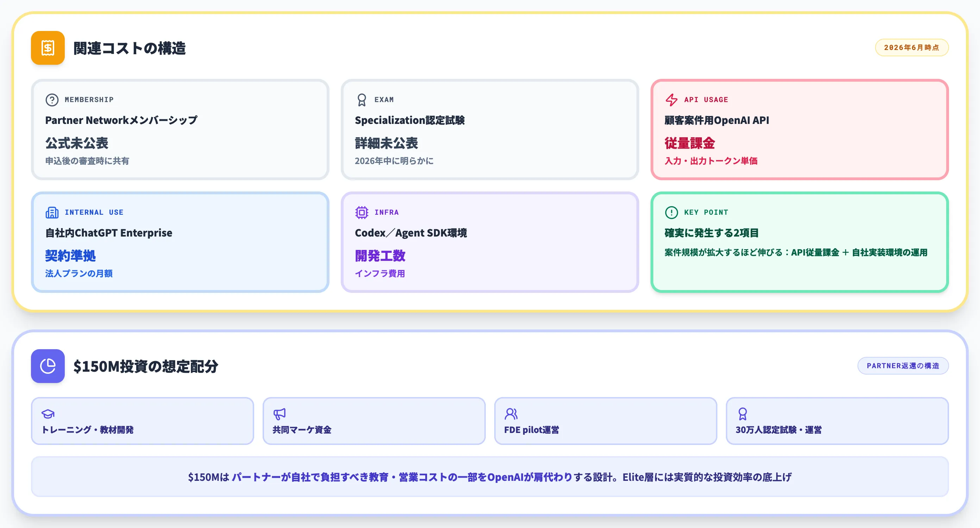Screen dimensions: 980x528
Task: Click the 法人プランの月額 note
Action: 79,274
